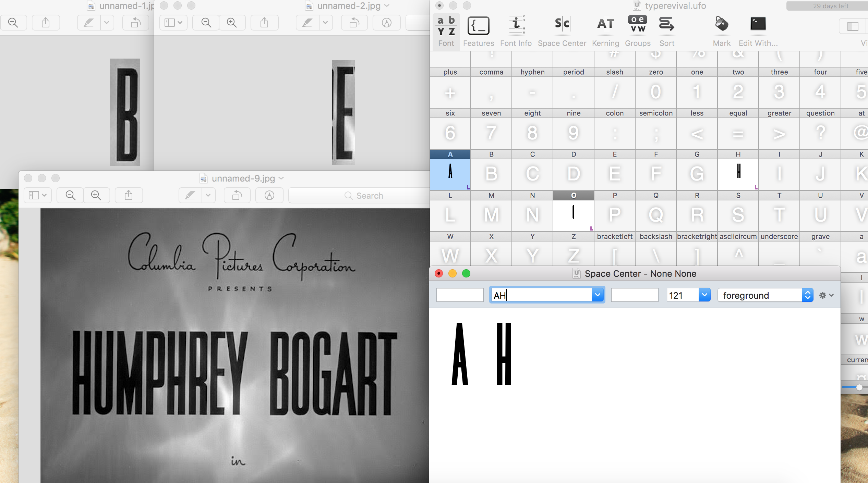
Task: Expand highlight options arrow in unnamed-1.jpg window
Action: pyautogui.click(x=107, y=23)
